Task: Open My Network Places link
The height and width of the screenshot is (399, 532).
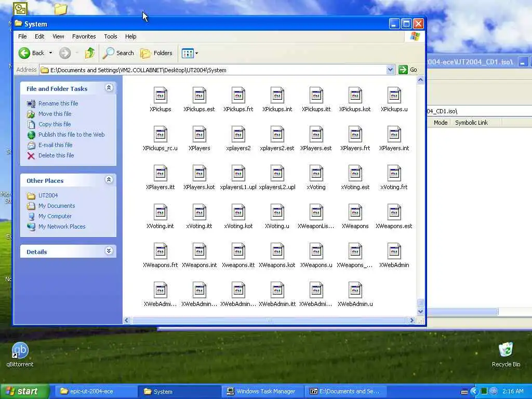Action: (62, 227)
